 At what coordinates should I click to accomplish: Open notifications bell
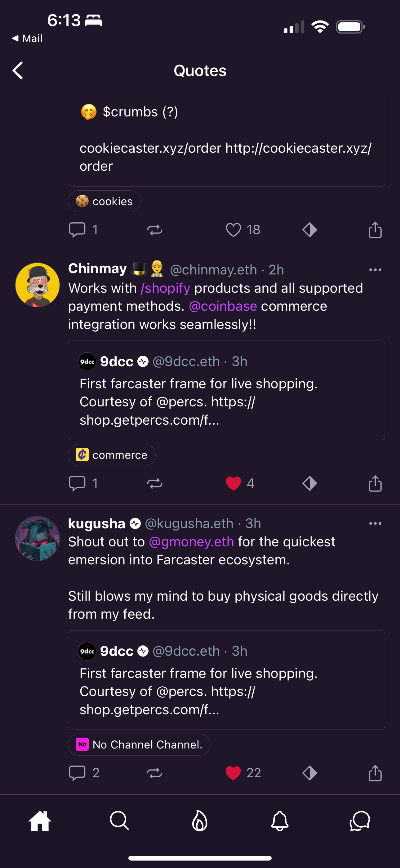[280, 821]
